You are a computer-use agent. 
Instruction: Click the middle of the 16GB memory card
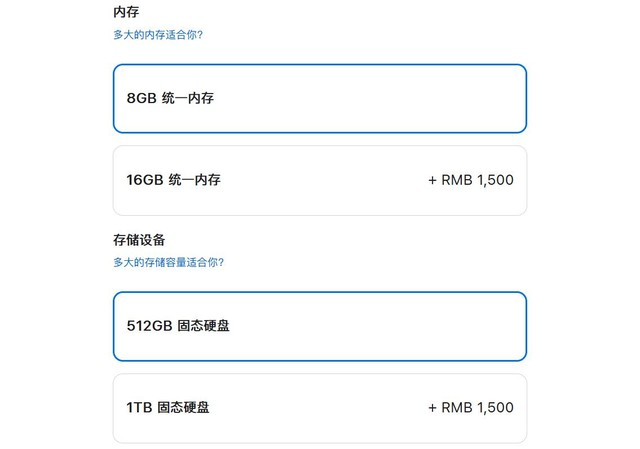(x=320, y=181)
